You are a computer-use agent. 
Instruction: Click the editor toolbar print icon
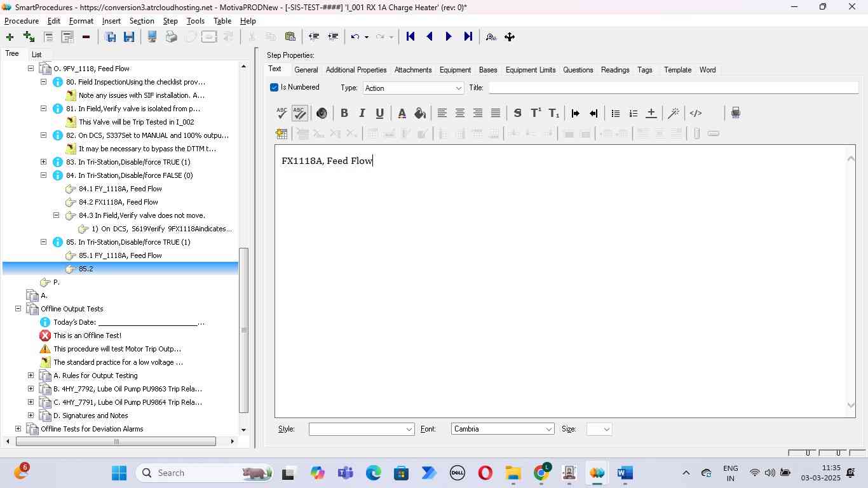tap(735, 113)
